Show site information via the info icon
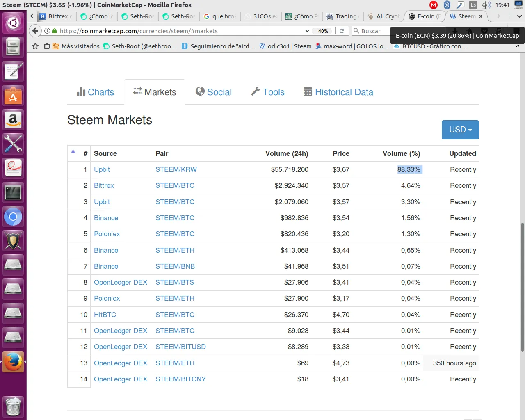Viewport: 525px width, 420px height. tap(47, 31)
